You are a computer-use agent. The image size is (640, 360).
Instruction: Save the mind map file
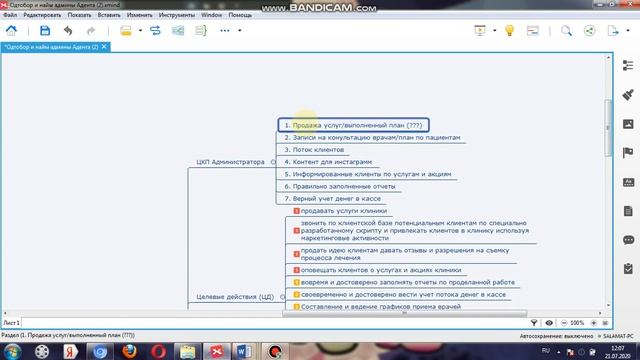pyautogui.click(x=45, y=31)
